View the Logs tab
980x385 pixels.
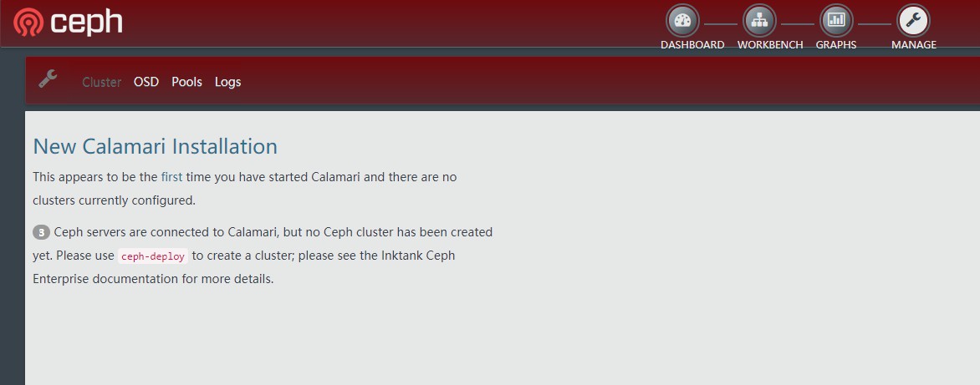pos(227,82)
